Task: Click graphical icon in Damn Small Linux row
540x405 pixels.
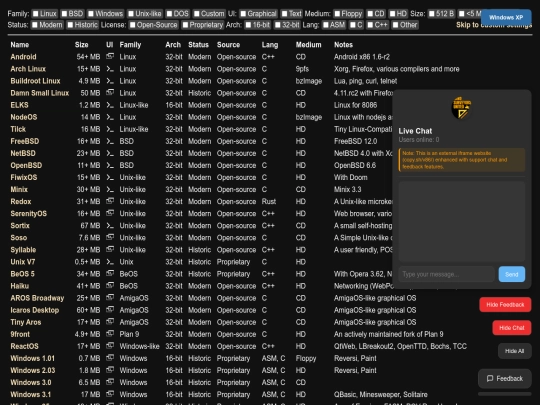Action: [x=110, y=92]
